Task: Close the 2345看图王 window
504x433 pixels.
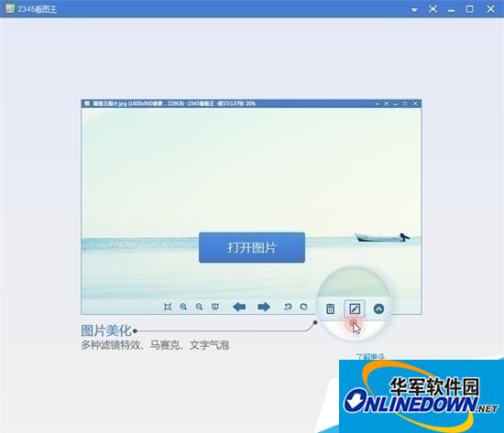Action: click(490, 9)
